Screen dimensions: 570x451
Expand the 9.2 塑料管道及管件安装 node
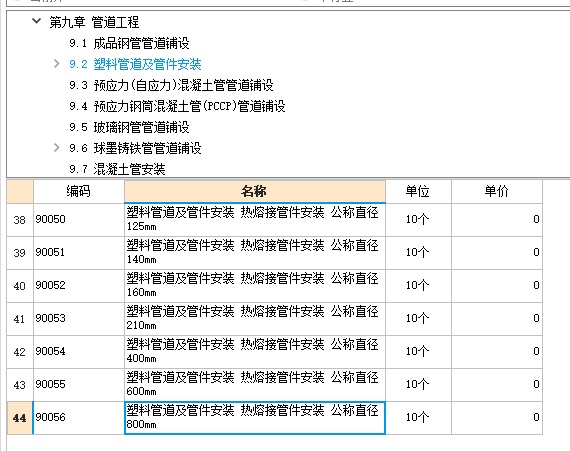coord(56,64)
